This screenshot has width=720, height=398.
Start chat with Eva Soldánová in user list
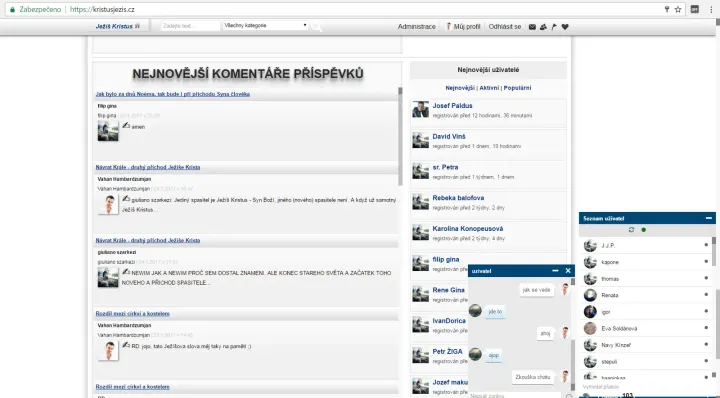point(647,328)
